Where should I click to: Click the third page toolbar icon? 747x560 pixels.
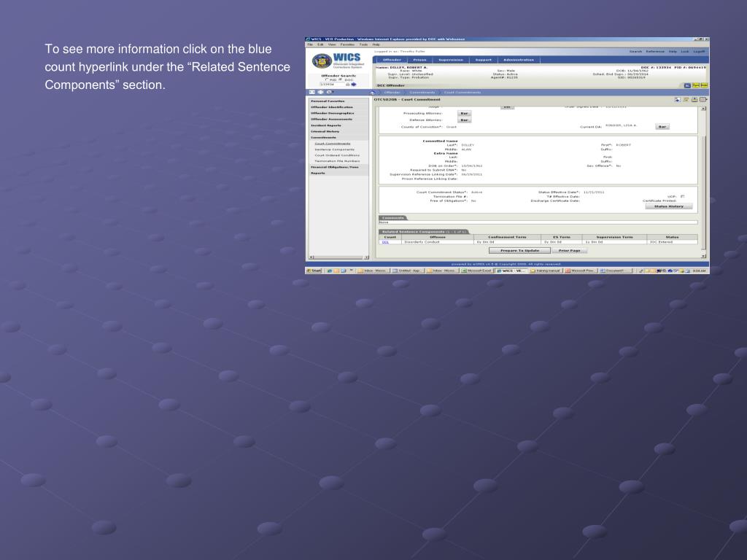(x=694, y=99)
